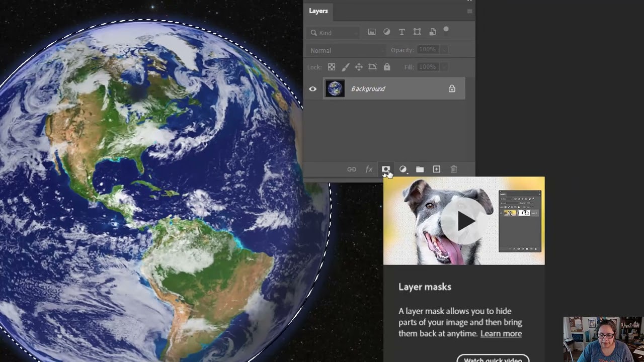Click the Background layer's lock icon
The height and width of the screenshot is (362, 644).
[452, 88]
